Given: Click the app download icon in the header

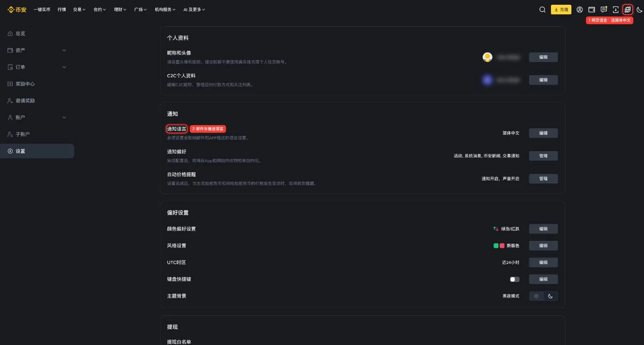Looking at the screenshot, I should pyautogui.click(x=616, y=9).
